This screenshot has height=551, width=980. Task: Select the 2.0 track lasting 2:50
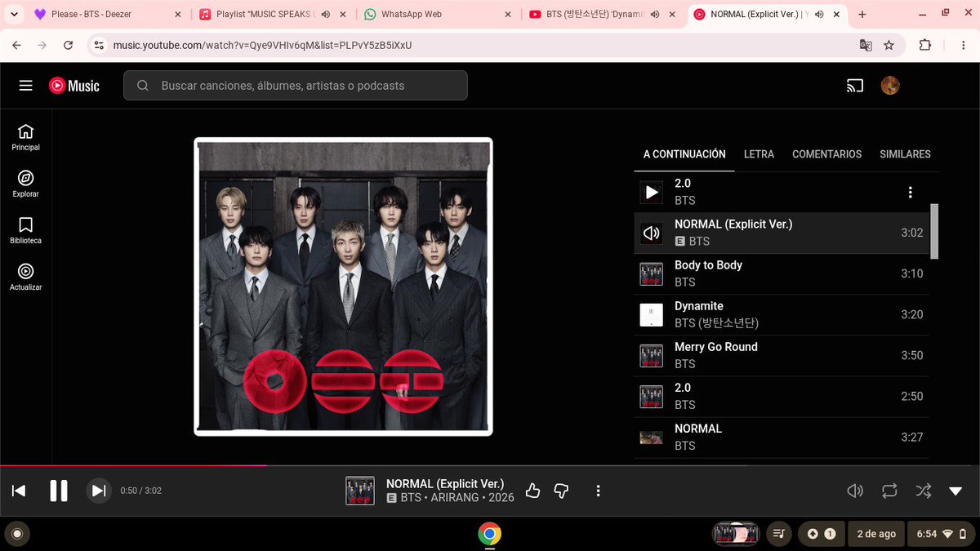pyautogui.click(x=782, y=396)
